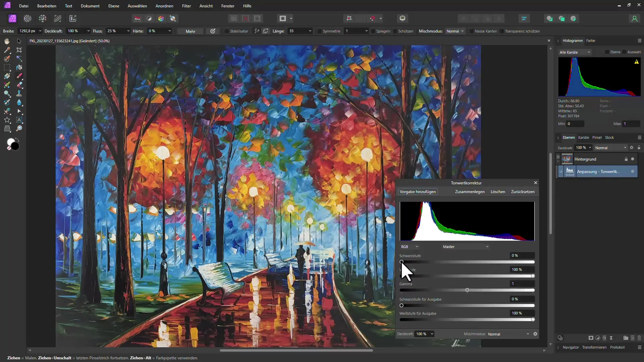644x362 pixels.
Task: Choose the color picker eyedropper tool
Action: click(x=7, y=50)
